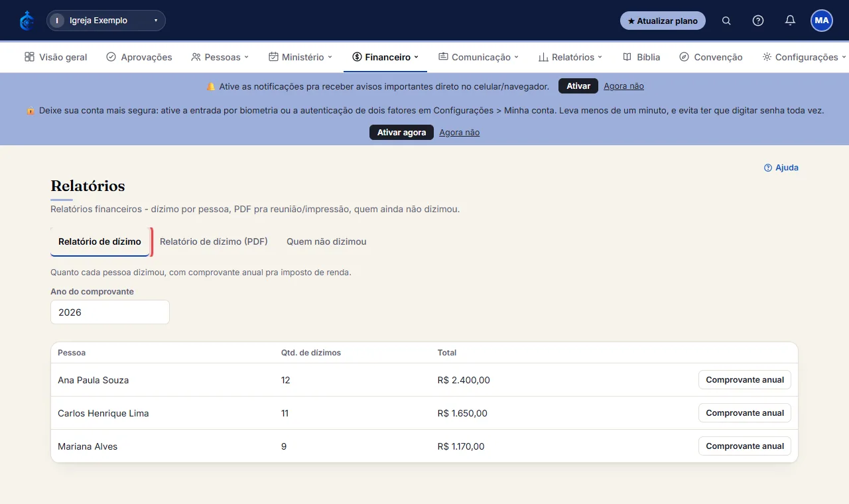Click the Visão geral dashboard icon
The image size is (849, 504).
coord(29,57)
